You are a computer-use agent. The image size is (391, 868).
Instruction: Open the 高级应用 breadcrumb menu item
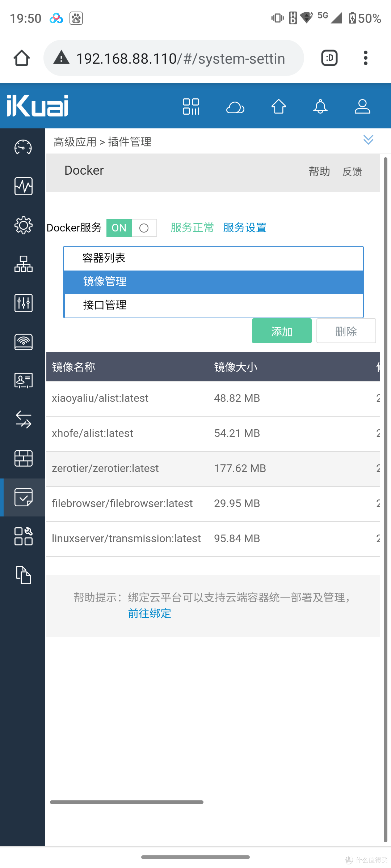point(75,141)
